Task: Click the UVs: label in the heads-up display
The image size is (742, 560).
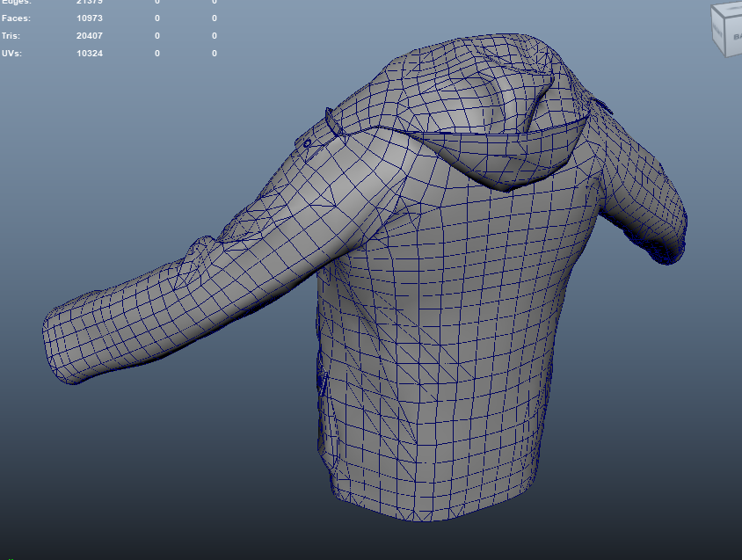Action: [x=11, y=53]
